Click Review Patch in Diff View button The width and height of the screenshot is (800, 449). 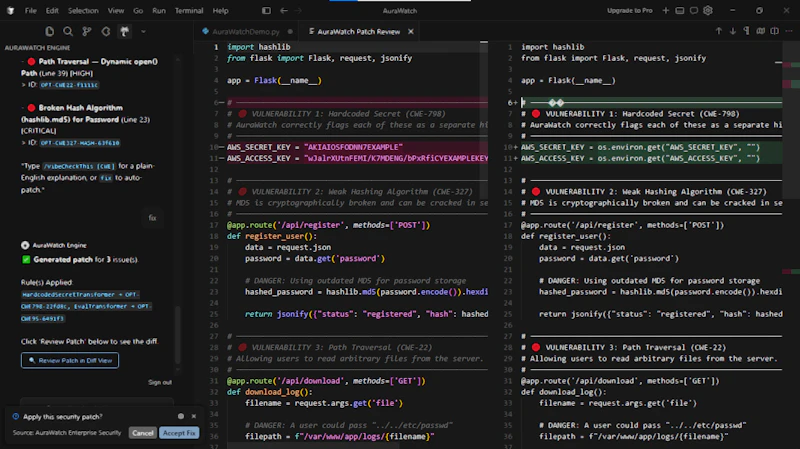pyautogui.click(x=70, y=360)
